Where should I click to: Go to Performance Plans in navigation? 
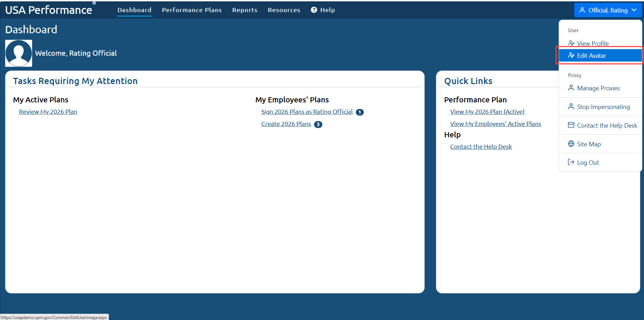point(192,10)
